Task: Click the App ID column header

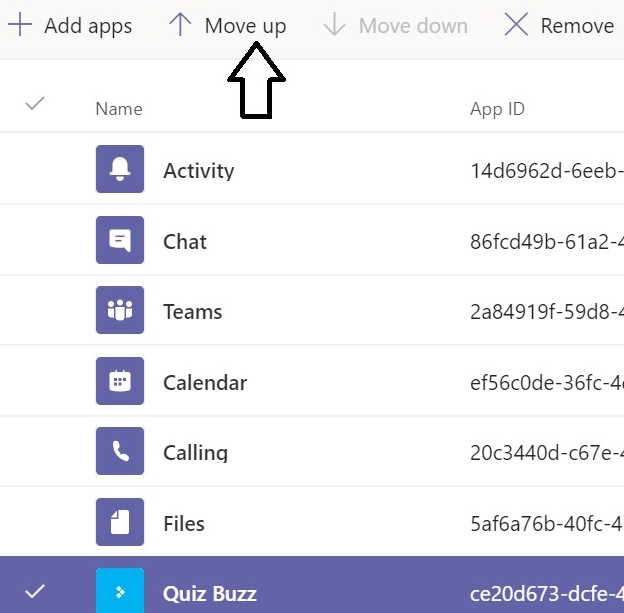Action: pos(497,109)
